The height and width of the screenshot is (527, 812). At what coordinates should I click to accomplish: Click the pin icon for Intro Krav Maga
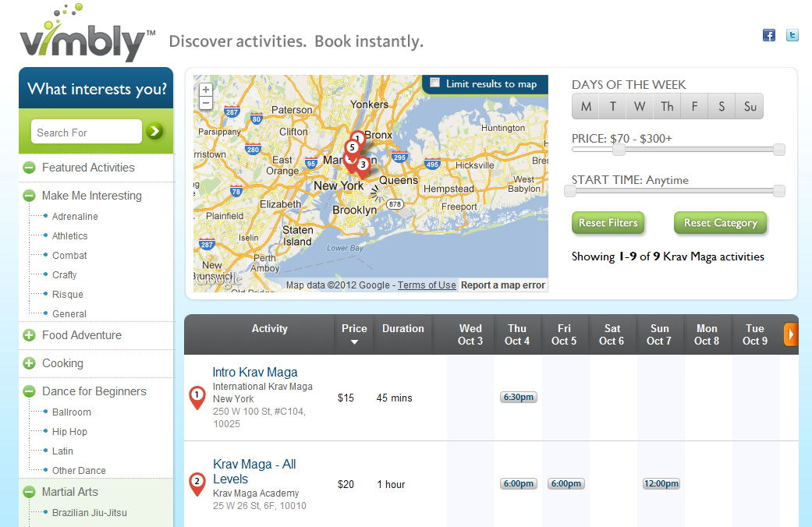pyautogui.click(x=197, y=398)
